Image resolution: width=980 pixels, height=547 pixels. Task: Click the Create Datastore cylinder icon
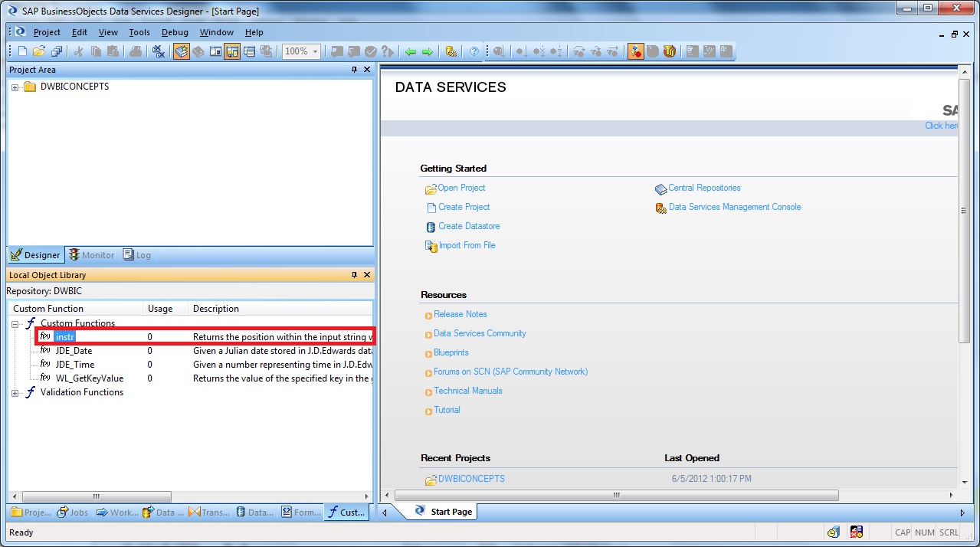pos(431,227)
